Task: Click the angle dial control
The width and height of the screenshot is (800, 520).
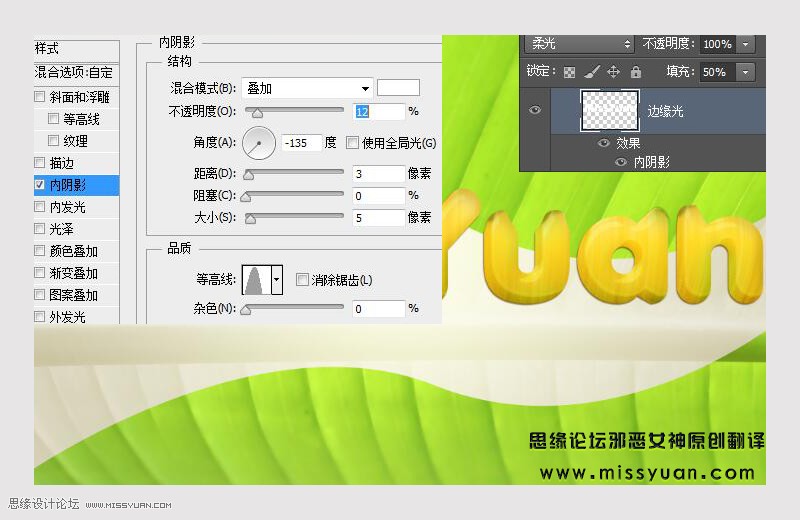Action: pos(259,143)
